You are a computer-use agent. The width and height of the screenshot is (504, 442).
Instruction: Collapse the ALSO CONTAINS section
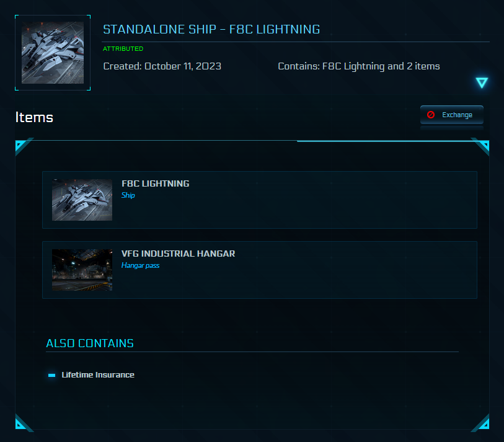point(90,343)
